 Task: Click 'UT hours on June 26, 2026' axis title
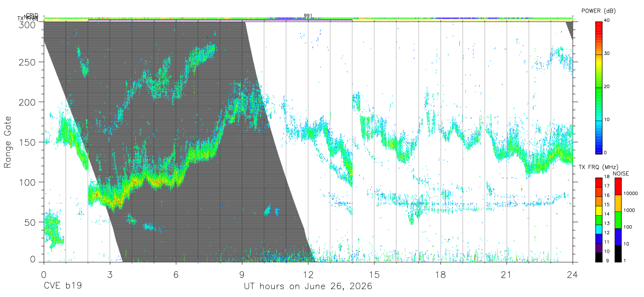[308, 287]
